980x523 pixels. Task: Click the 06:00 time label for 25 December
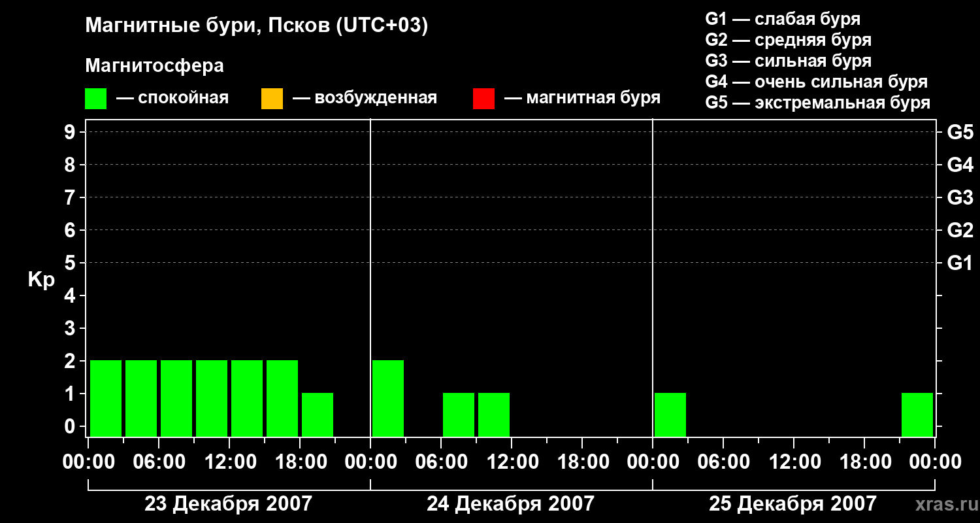[x=723, y=462]
